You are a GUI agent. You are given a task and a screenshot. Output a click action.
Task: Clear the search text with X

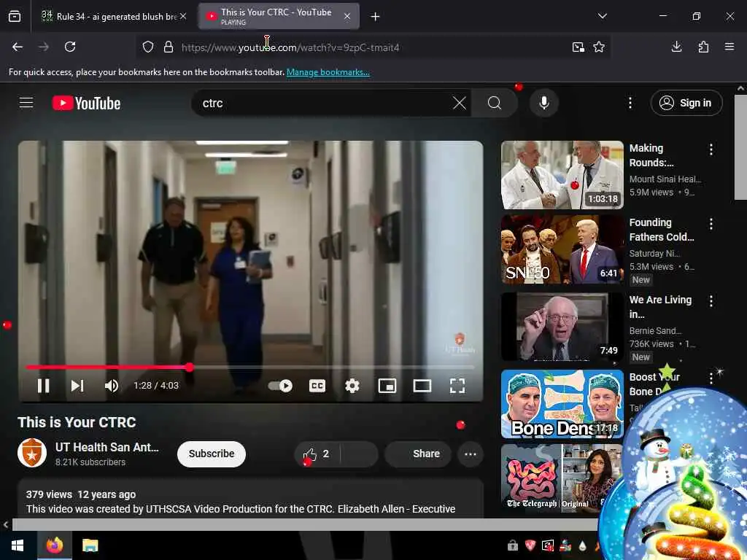click(x=460, y=103)
